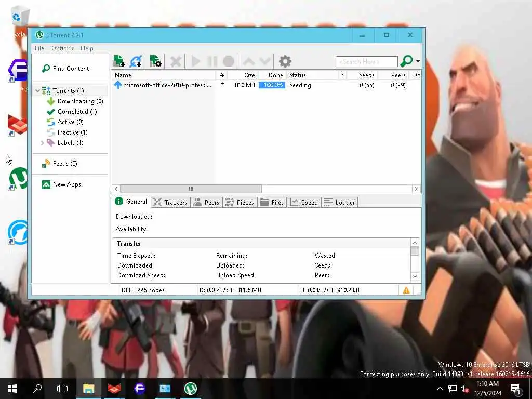Click the Add Torrent toolbar icon

[119, 61]
